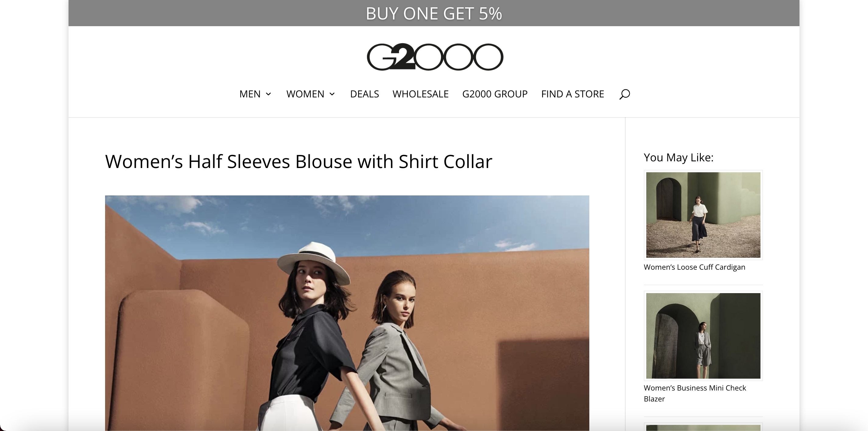Open Women's Business Mini Check Blazer thumbnail
The image size is (868, 431).
pyautogui.click(x=703, y=336)
